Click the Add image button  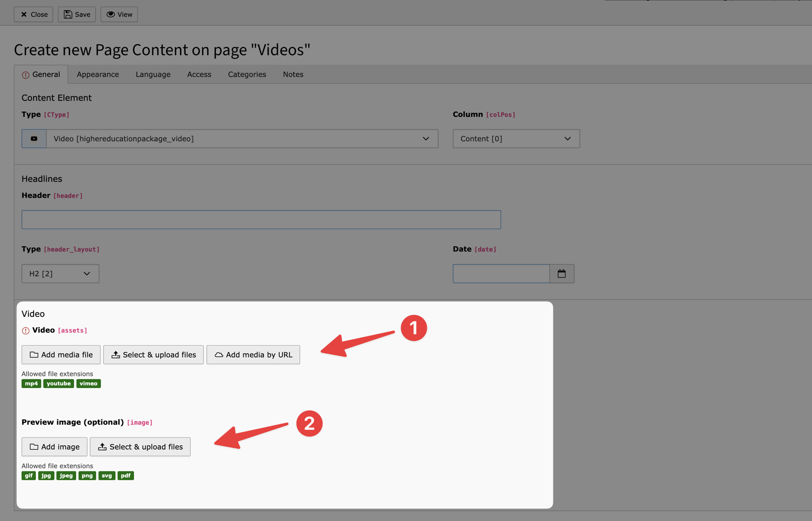coord(54,447)
